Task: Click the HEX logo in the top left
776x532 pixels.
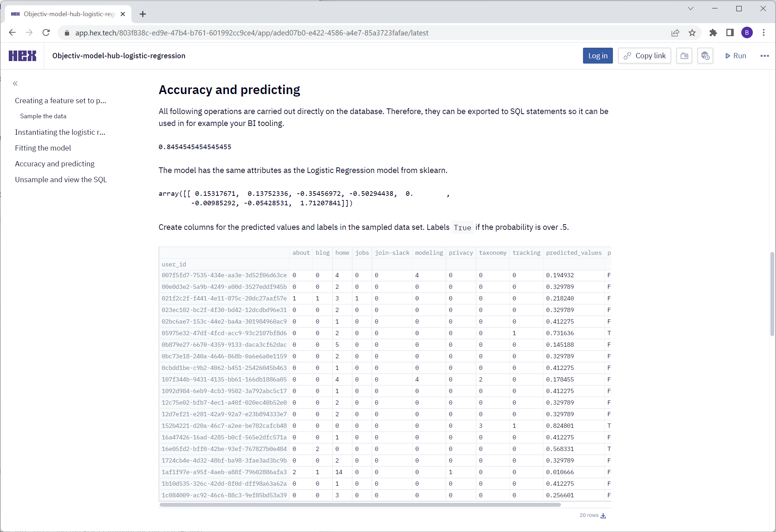Action: [x=23, y=55]
